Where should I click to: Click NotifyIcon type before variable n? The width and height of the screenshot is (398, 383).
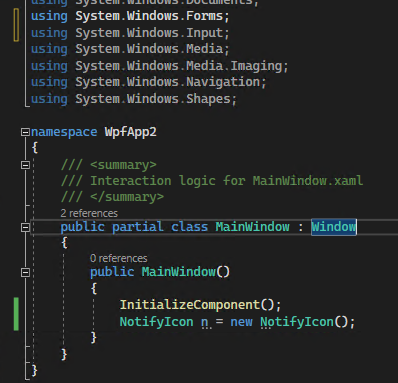[x=156, y=322]
